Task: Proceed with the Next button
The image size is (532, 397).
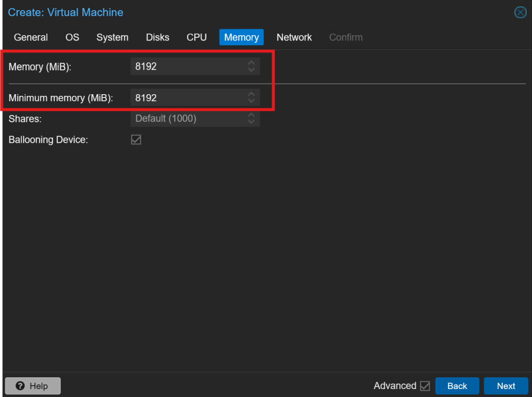Action: click(x=506, y=386)
